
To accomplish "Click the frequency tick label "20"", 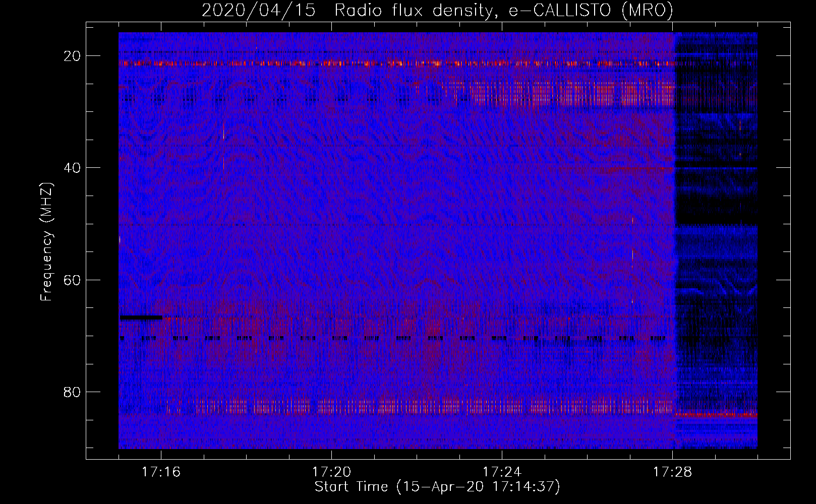I will tap(72, 56).
